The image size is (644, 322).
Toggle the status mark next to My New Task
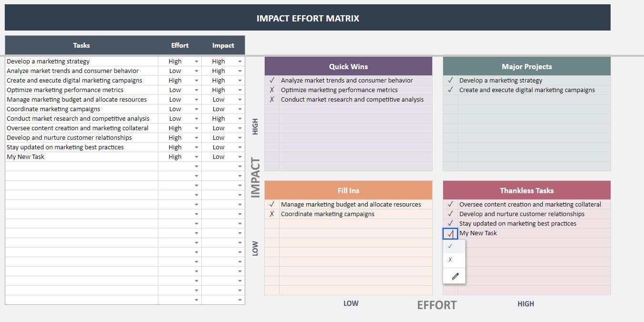(450, 233)
